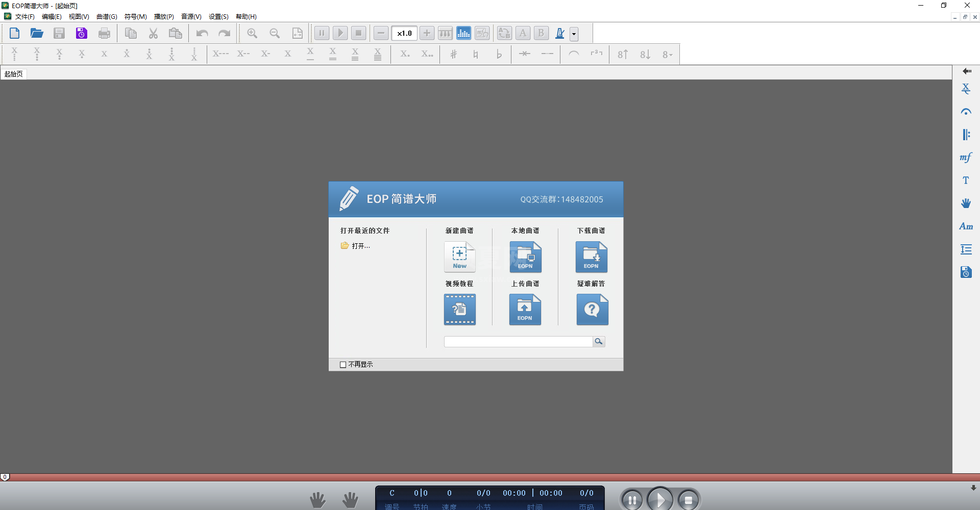
Task: Open the Am chord sidebar icon
Action: tap(966, 226)
